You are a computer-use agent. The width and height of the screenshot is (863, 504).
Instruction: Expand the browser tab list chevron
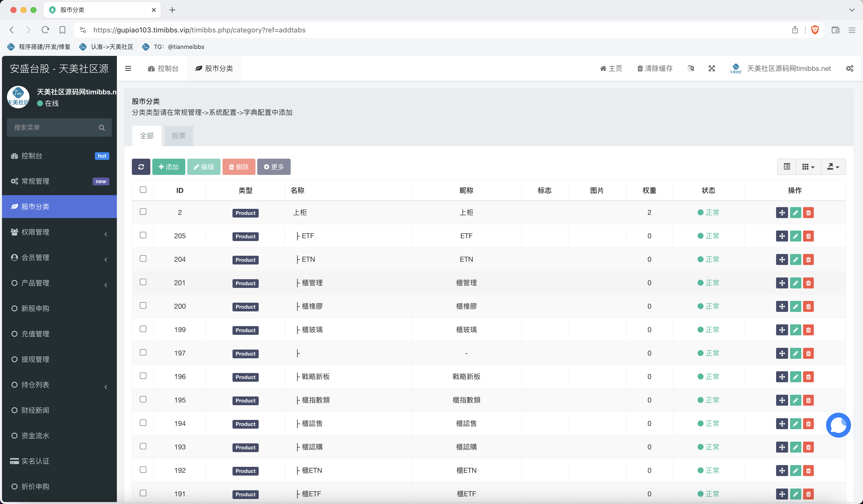click(x=852, y=10)
